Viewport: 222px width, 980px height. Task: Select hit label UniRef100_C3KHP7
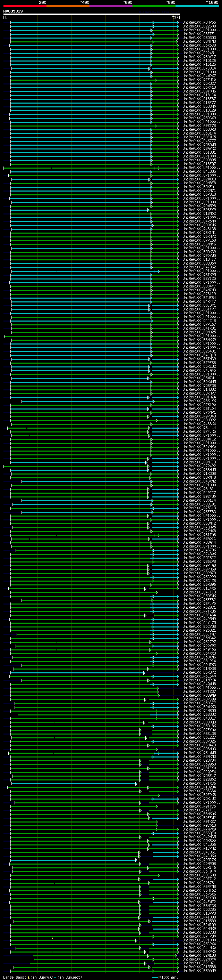(199, 394)
